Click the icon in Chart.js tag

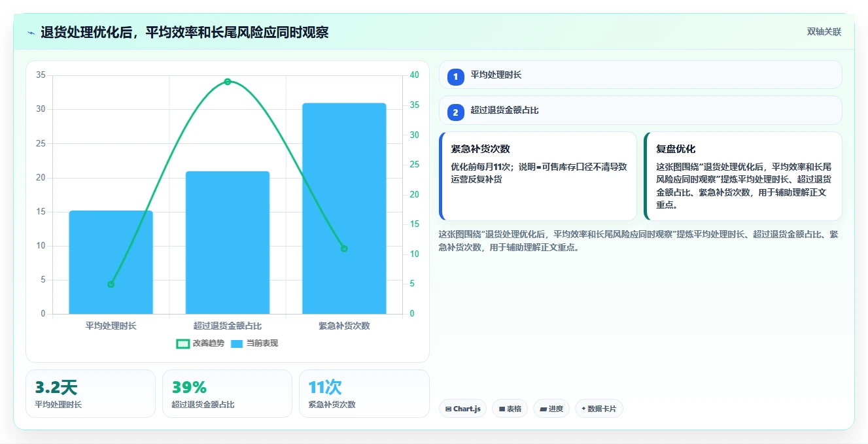click(x=448, y=409)
